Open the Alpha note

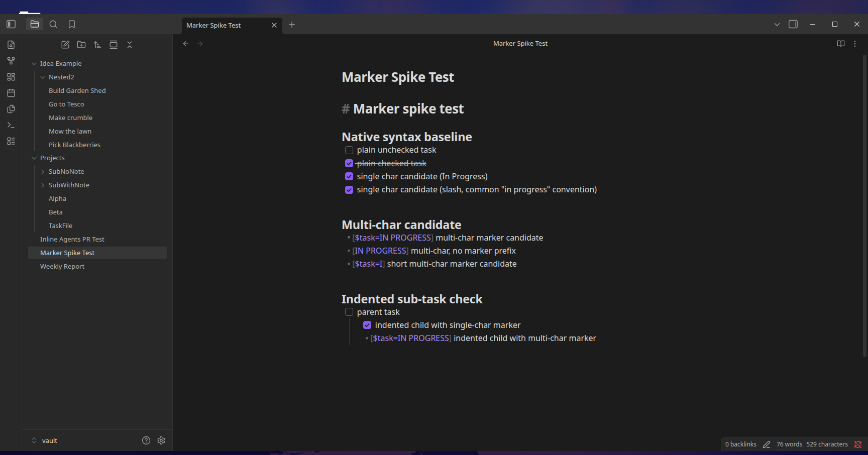click(x=57, y=198)
